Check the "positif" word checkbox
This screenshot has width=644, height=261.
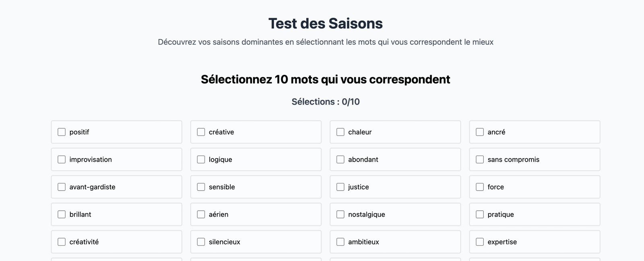[x=61, y=132]
